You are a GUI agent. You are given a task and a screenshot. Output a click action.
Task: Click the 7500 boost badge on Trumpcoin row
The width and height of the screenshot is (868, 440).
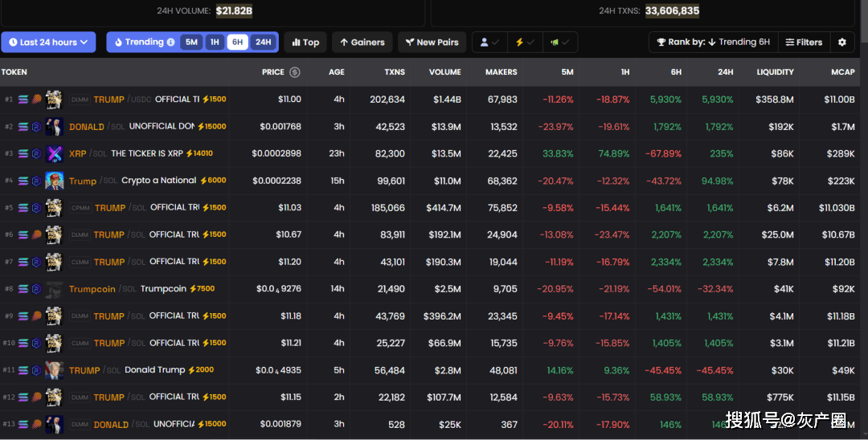point(202,288)
